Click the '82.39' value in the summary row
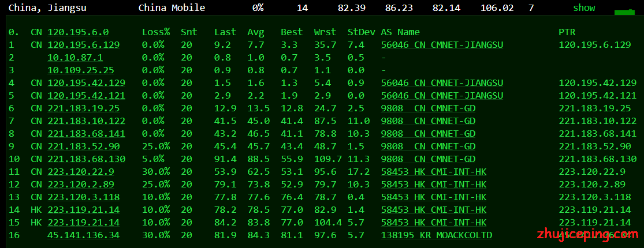The width and height of the screenshot is (644, 248). coord(352,8)
